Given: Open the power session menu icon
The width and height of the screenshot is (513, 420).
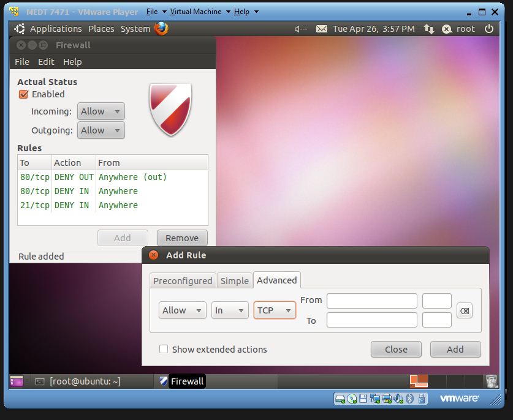Looking at the screenshot, I should tap(488, 29).
